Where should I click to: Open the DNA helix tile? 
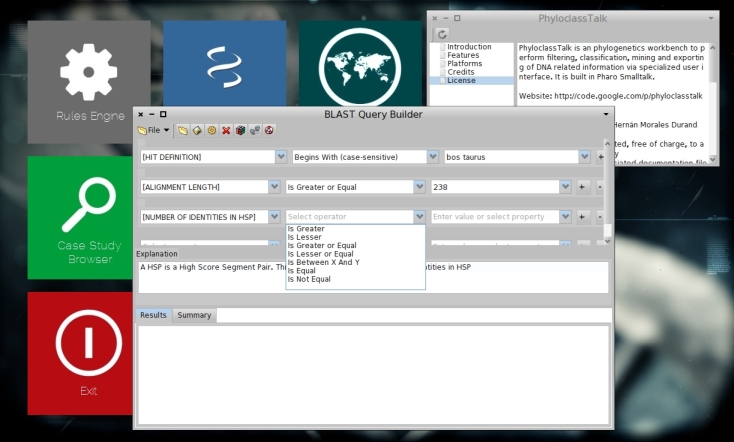click(x=225, y=63)
